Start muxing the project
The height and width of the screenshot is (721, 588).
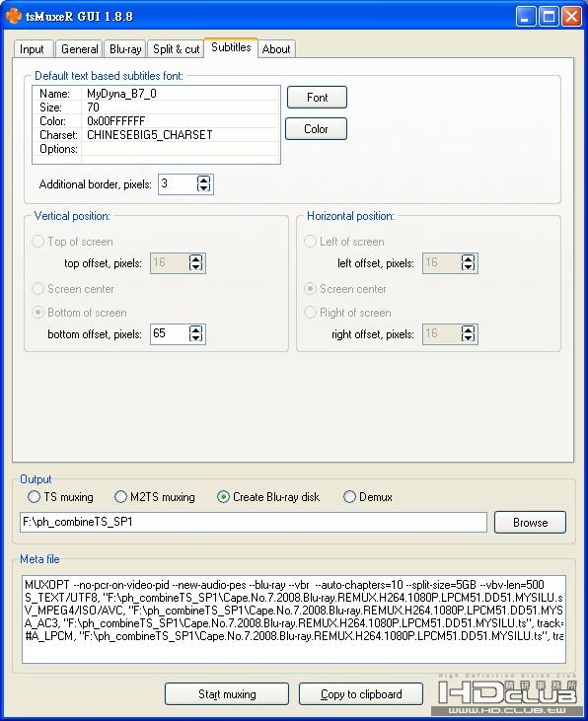pyautogui.click(x=227, y=693)
